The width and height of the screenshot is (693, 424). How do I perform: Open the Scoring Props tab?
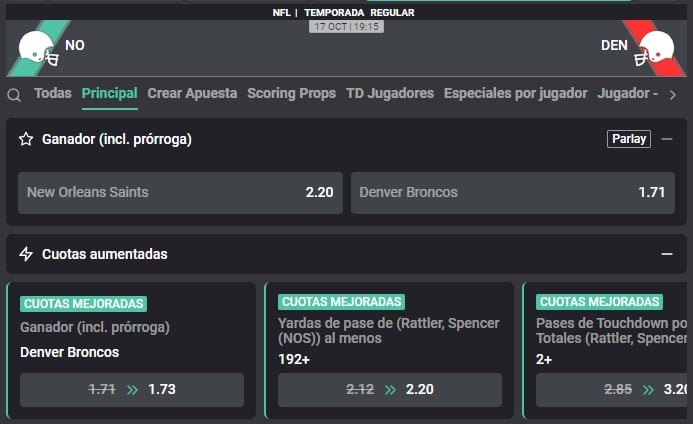click(292, 93)
